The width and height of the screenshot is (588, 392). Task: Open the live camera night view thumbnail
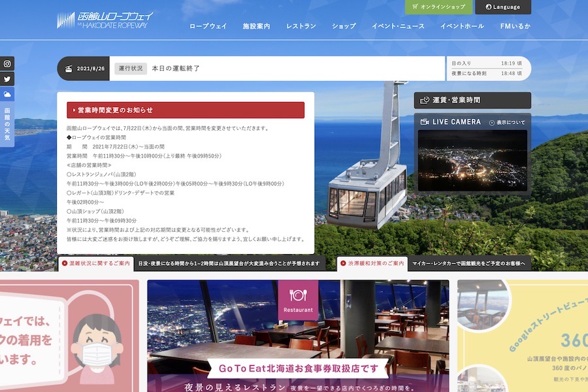[472, 160]
